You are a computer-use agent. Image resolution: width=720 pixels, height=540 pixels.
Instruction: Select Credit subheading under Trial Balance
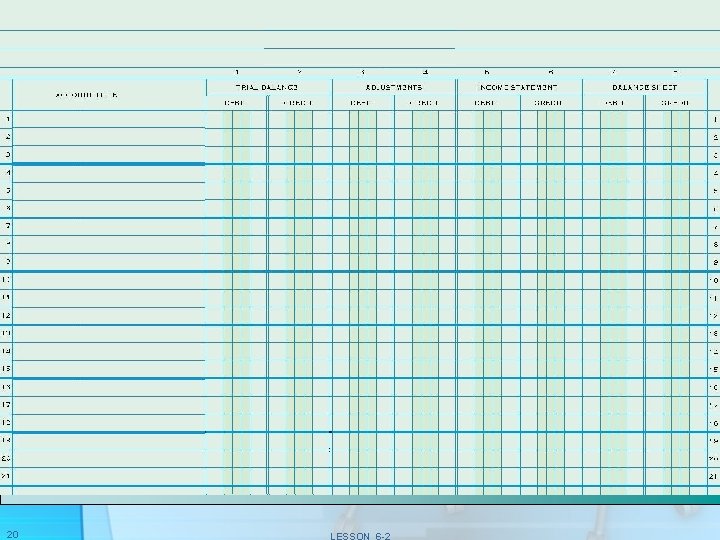pyautogui.click(x=298, y=103)
